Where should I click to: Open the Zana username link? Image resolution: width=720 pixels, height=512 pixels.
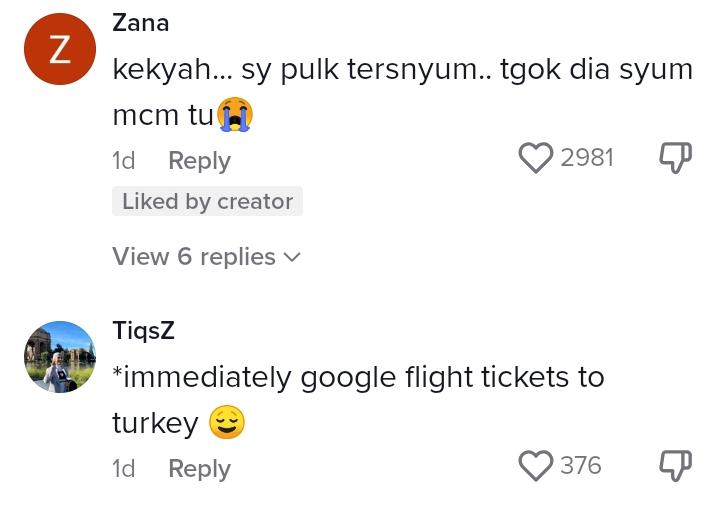141,23
